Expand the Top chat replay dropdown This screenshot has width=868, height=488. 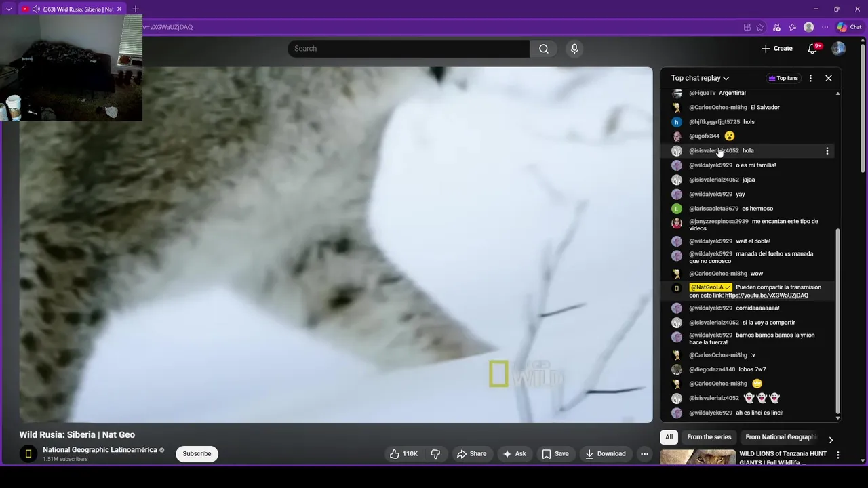700,78
